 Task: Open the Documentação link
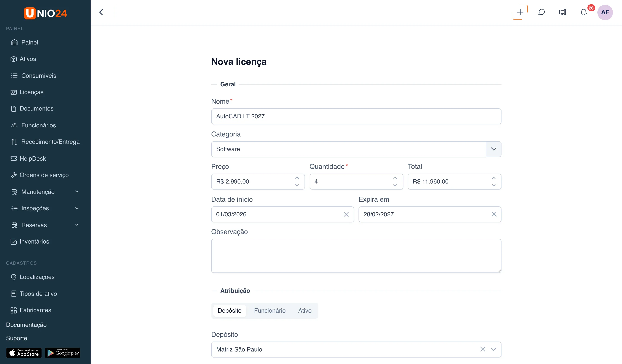[26, 325]
